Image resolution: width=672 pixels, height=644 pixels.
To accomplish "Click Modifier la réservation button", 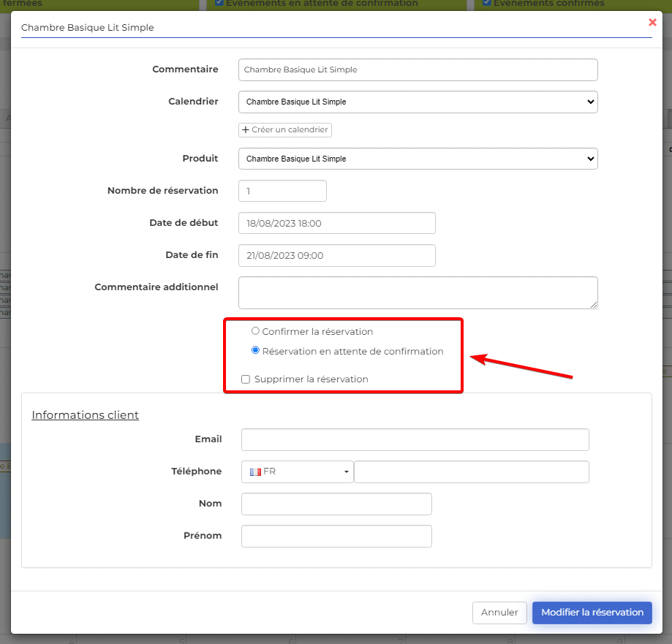I will point(592,613).
